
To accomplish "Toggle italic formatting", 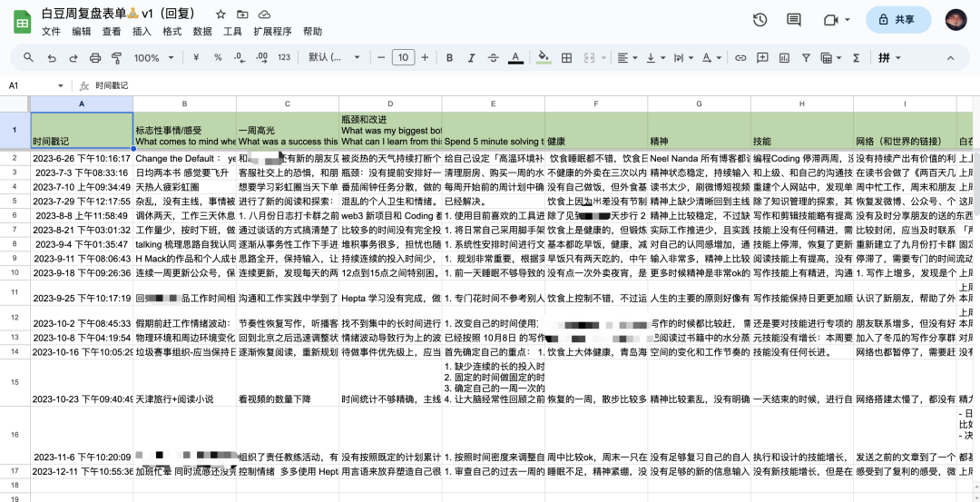I will [471, 57].
